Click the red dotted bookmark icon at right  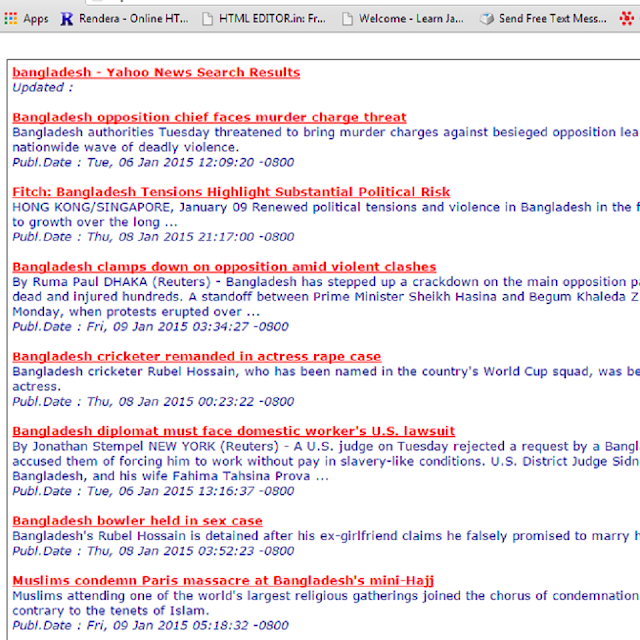[627, 18]
